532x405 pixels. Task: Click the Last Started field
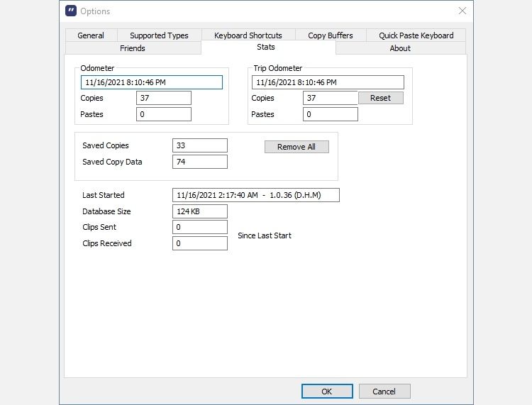pos(256,195)
